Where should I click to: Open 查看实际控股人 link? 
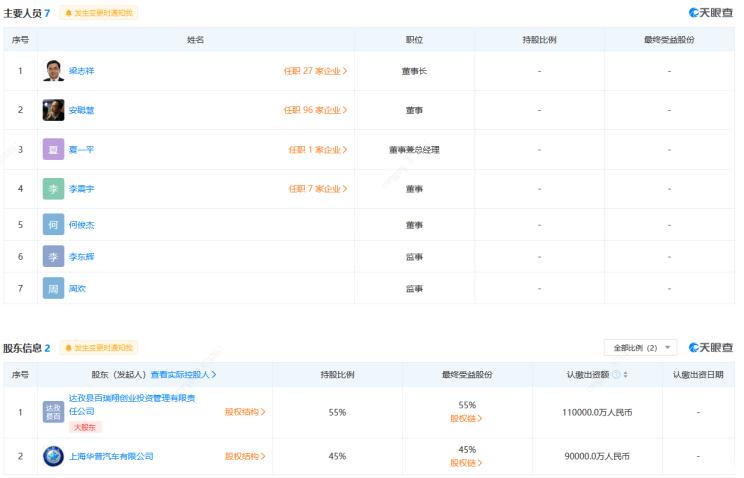(x=184, y=375)
